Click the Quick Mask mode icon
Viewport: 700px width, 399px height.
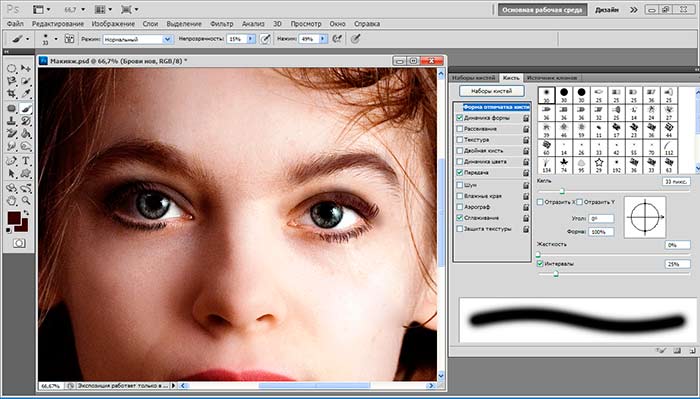[x=19, y=243]
